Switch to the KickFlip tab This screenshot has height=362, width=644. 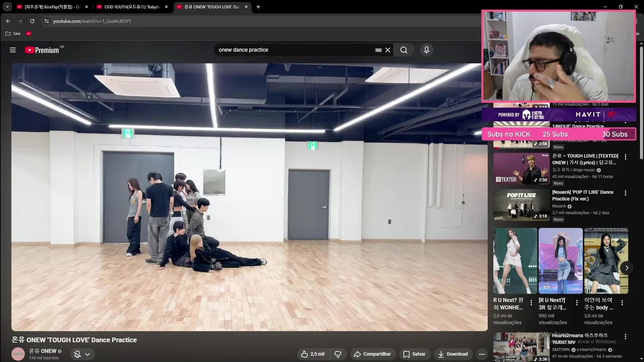click(52, 7)
